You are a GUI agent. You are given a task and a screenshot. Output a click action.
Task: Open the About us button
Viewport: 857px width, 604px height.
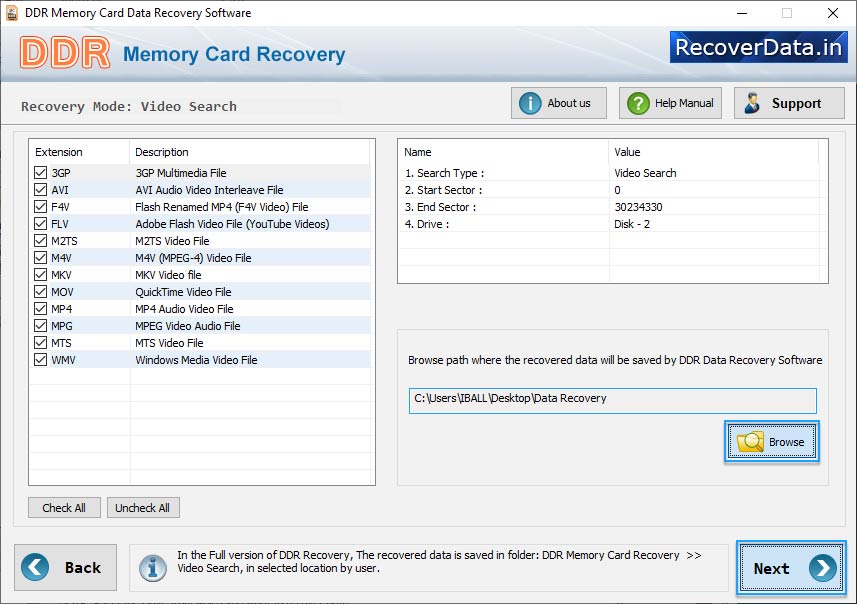tap(559, 103)
